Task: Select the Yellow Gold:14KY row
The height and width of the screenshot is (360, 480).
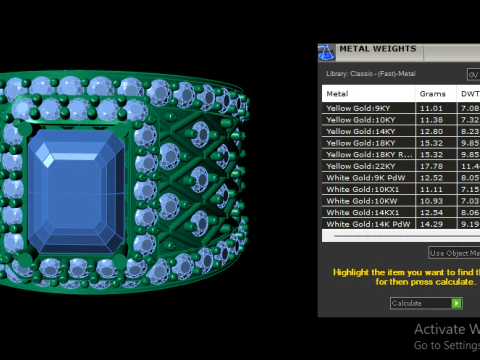Action: pyautogui.click(x=401, y=131)
